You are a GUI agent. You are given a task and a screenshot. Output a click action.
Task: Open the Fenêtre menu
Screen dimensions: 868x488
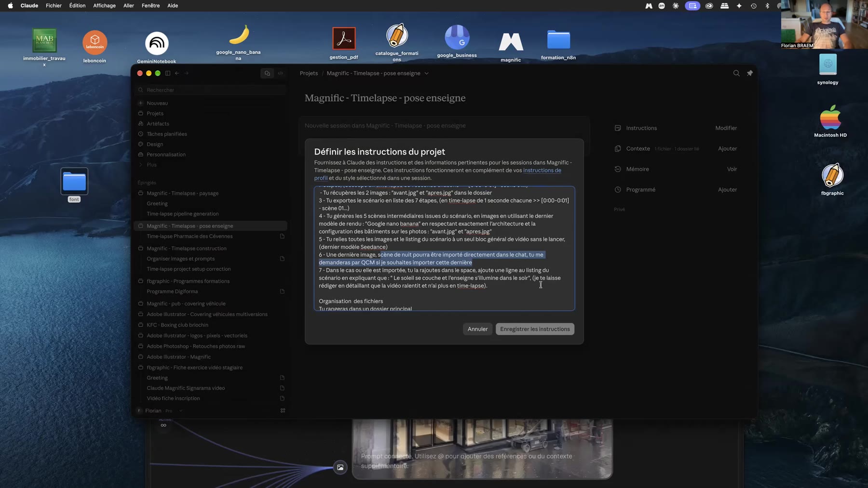(x=150, y=6)
